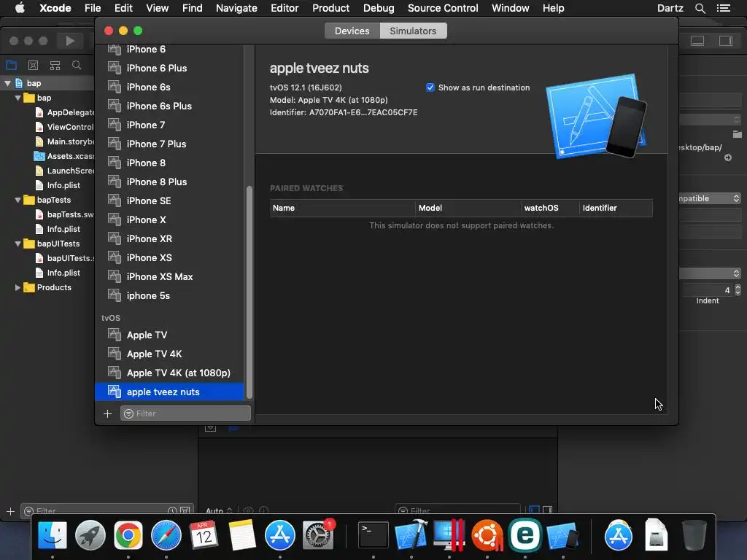Open Notes app in the Dock
This screenshot has height=560, width=747.
242,535
